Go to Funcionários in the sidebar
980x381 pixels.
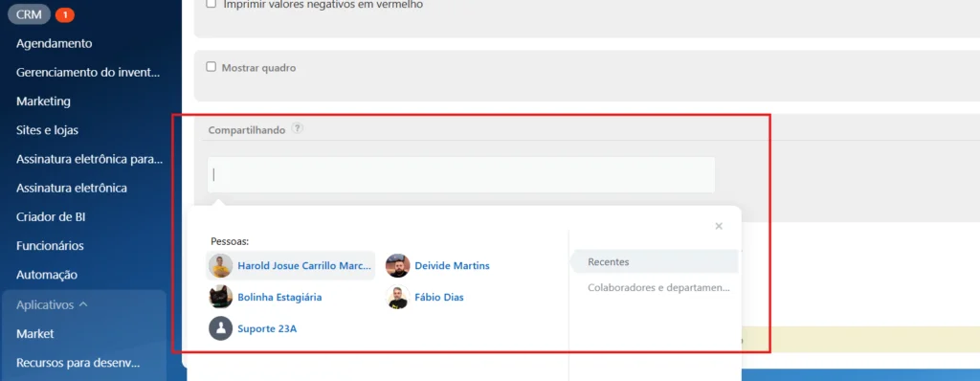click(50, 246)
